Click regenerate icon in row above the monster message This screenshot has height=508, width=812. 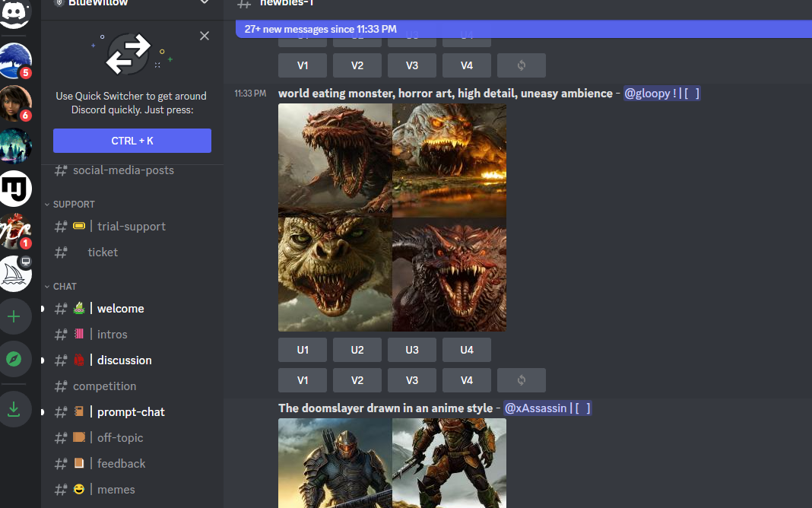pyautogui.click(x=522, y=65)
